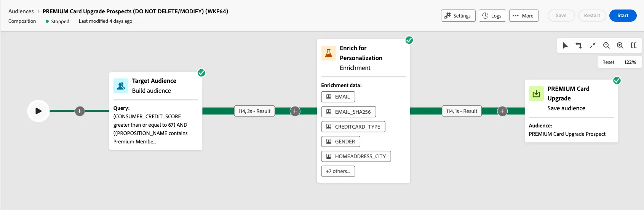Open the Logs panel
The height and width of the screenshot is (210, 644).
(492, 16)
